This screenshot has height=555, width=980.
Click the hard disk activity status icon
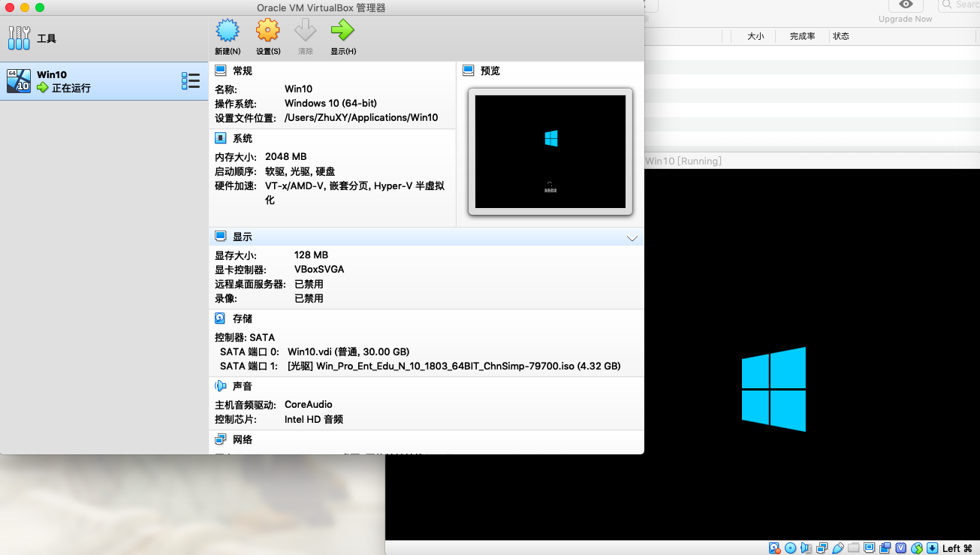coord(774,548)
